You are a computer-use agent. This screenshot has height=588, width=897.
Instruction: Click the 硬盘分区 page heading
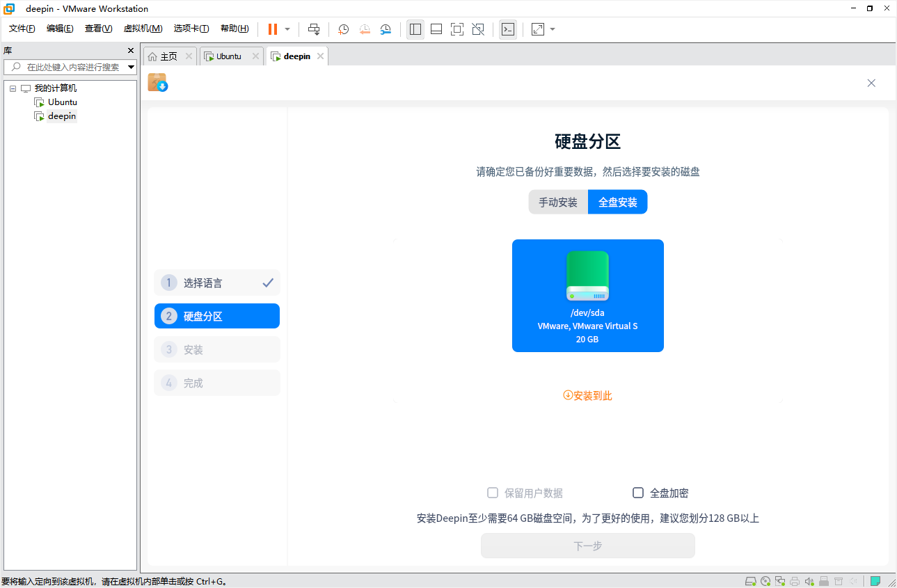[x=588, y=142]
